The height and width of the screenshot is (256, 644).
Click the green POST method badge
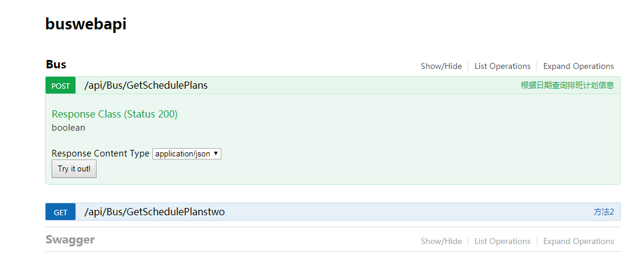tap(61, 86)
